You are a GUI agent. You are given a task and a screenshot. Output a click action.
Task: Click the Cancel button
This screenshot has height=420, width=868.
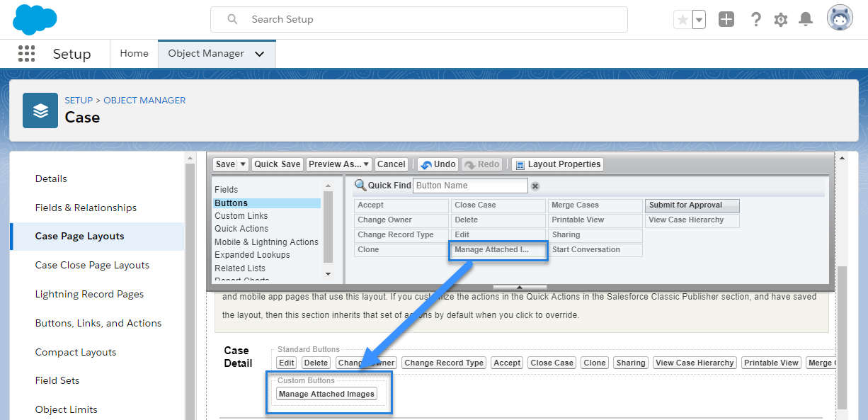(x=391, y=164)
